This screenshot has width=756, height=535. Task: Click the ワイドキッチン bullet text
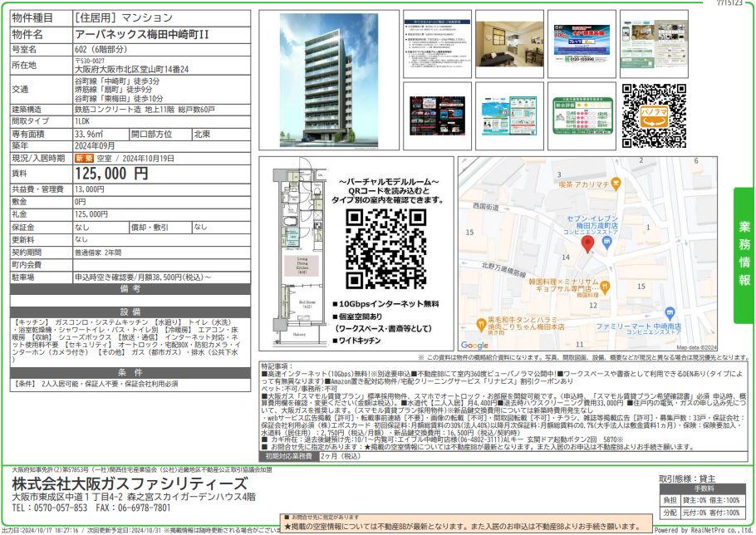(x=356, y=341)
